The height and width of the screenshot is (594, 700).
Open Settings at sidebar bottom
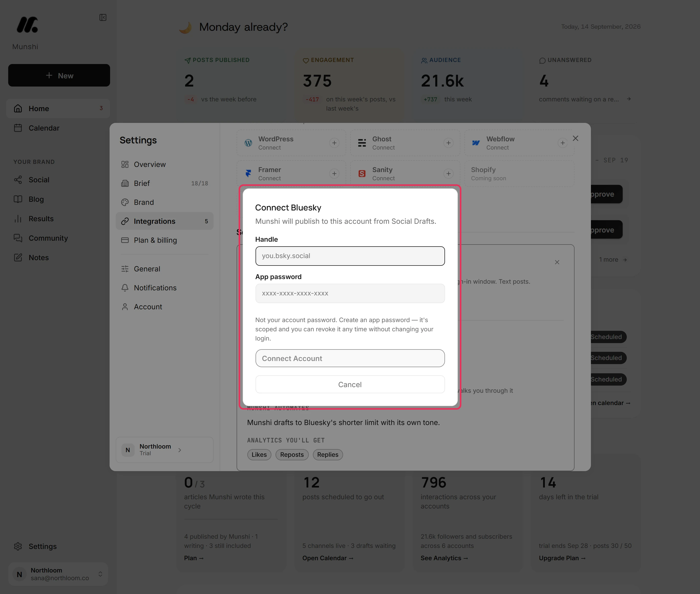point(58,546)
